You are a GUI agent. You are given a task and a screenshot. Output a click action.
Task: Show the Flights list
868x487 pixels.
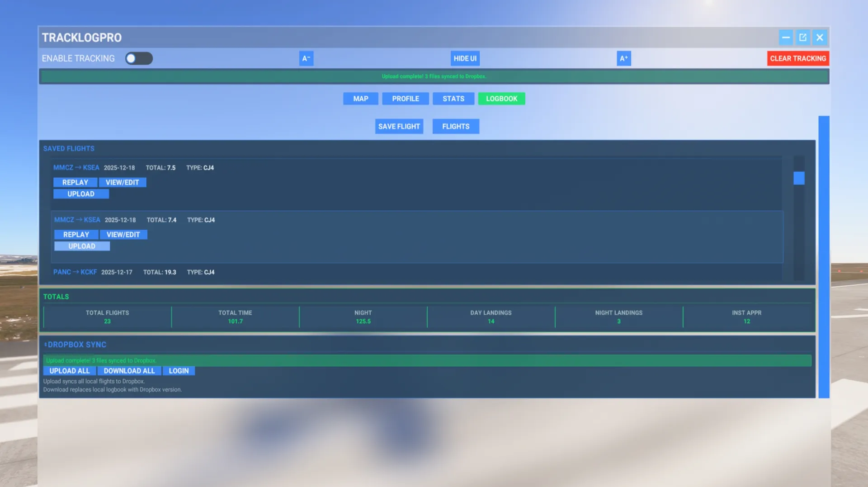[x=455, y=127]
